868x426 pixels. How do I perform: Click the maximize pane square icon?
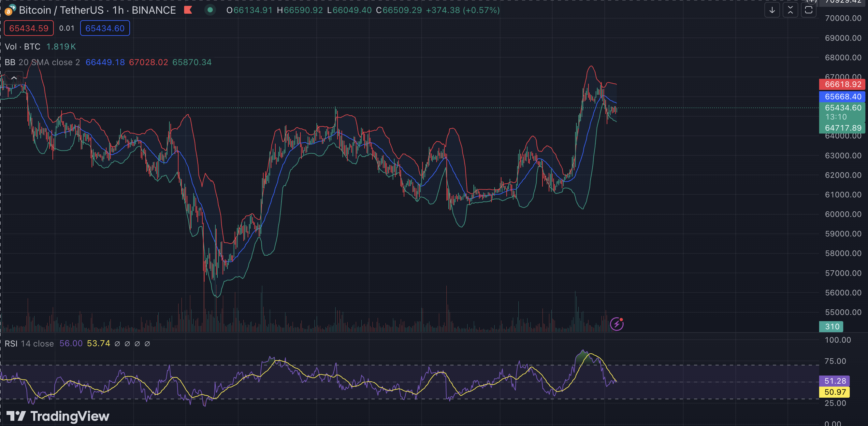(808, 10)
